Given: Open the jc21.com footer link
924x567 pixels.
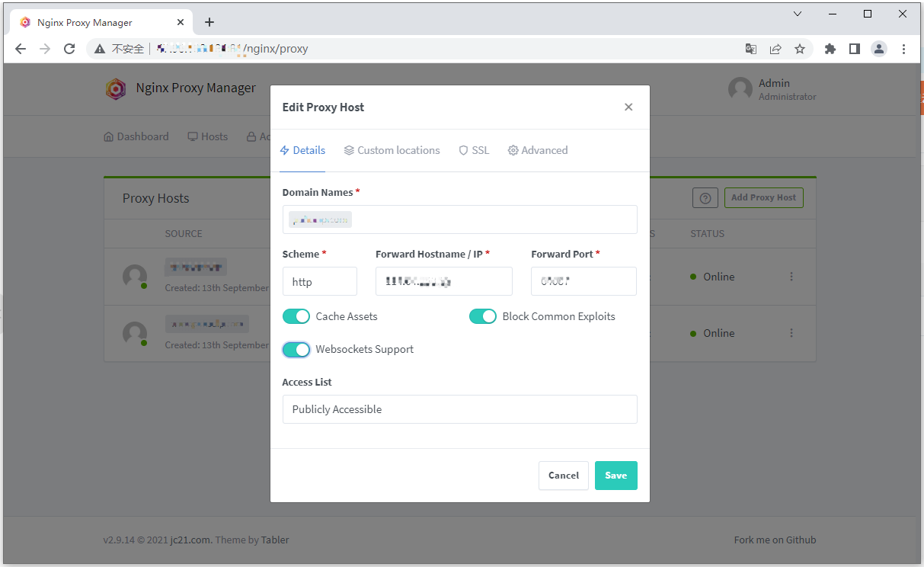Looking at the screenshot, I should pos(190,540).
